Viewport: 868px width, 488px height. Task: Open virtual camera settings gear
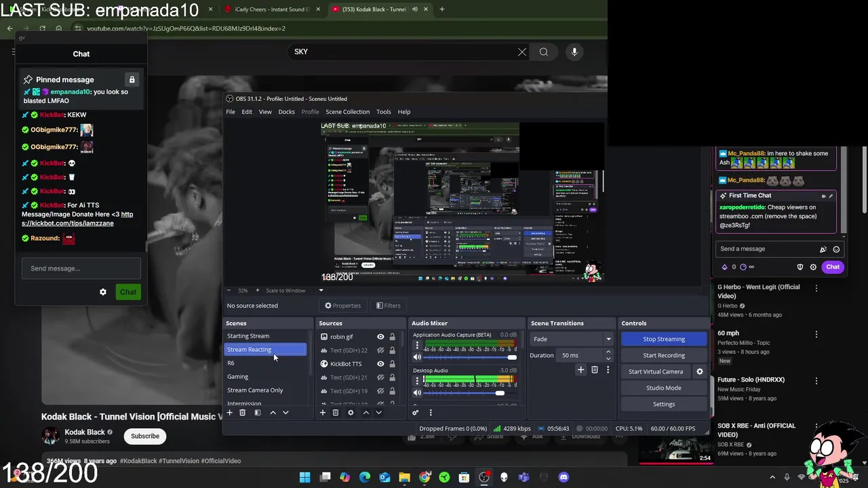pos(700,371)
